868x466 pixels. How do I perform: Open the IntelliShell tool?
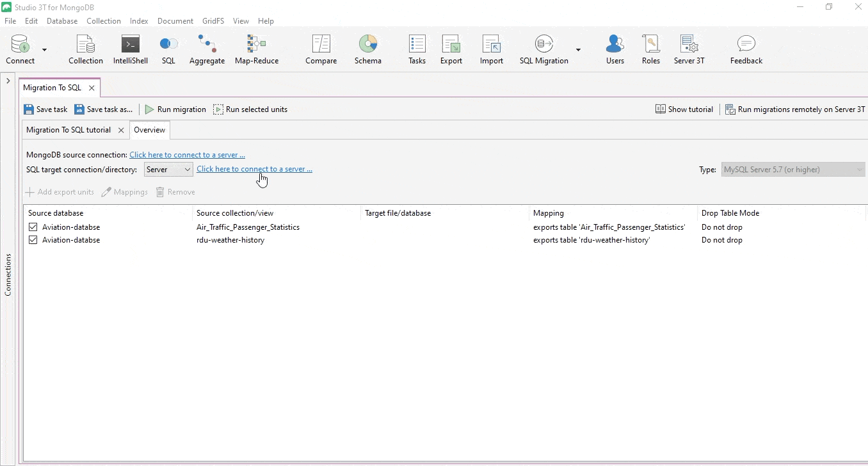click(x=130, y=49)
